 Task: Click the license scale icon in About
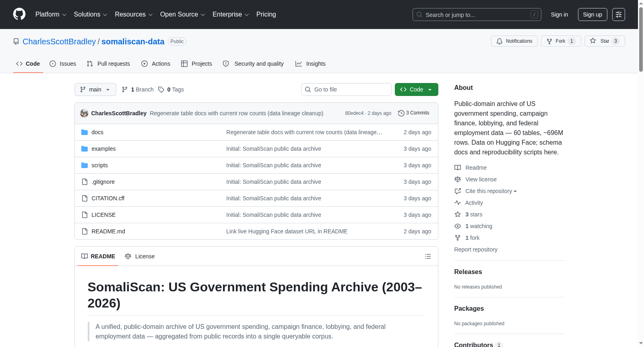458,179
